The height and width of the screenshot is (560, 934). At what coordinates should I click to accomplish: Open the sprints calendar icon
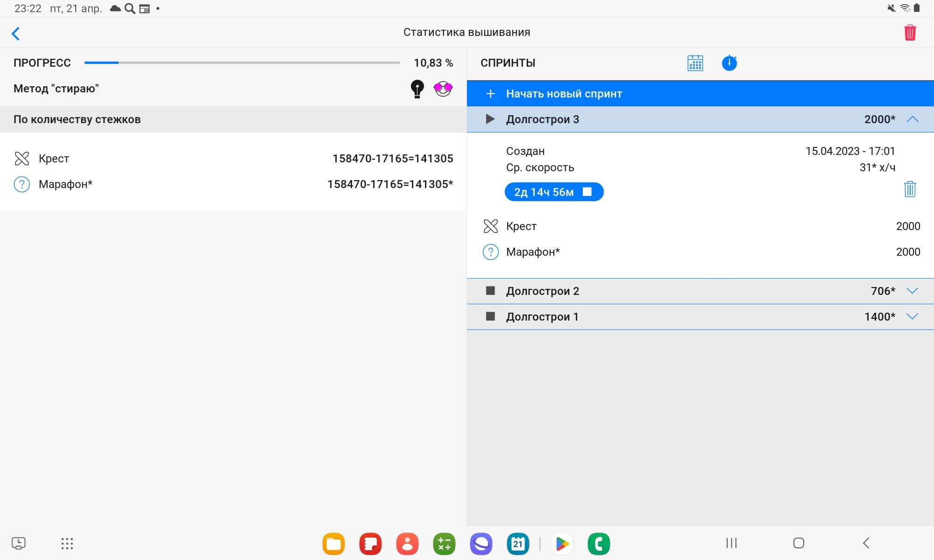tap(695, 63)
